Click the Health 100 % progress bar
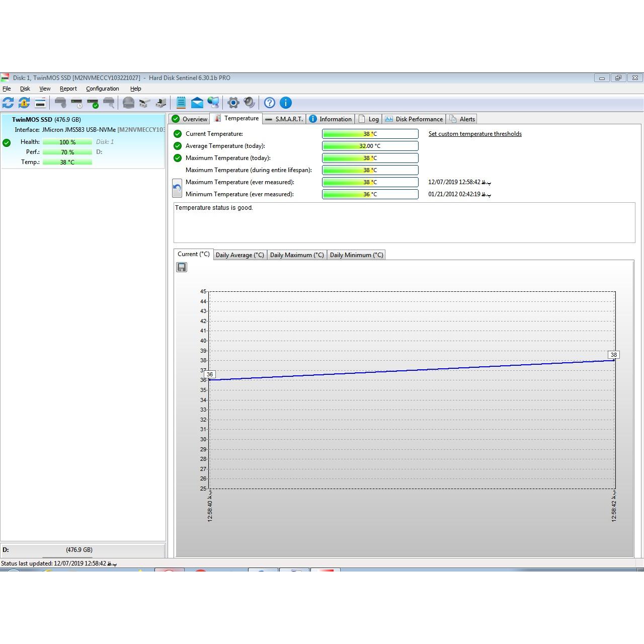644x644 pixels. point(67,142)
